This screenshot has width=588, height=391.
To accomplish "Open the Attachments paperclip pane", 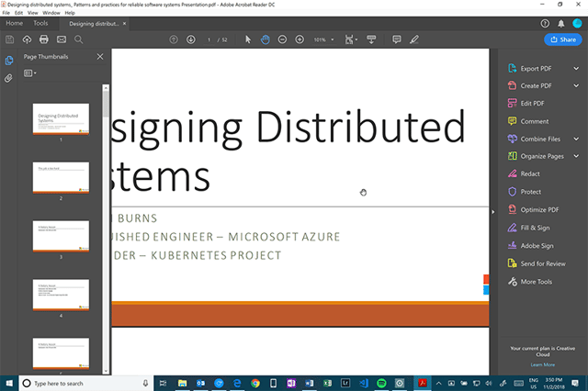I will coord(8,78).
